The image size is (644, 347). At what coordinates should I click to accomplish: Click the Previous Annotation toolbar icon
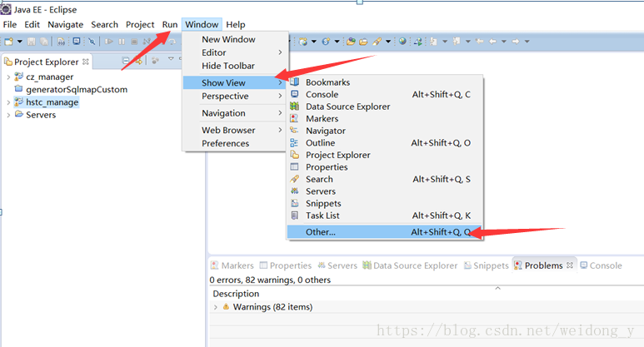click(457, 42)
